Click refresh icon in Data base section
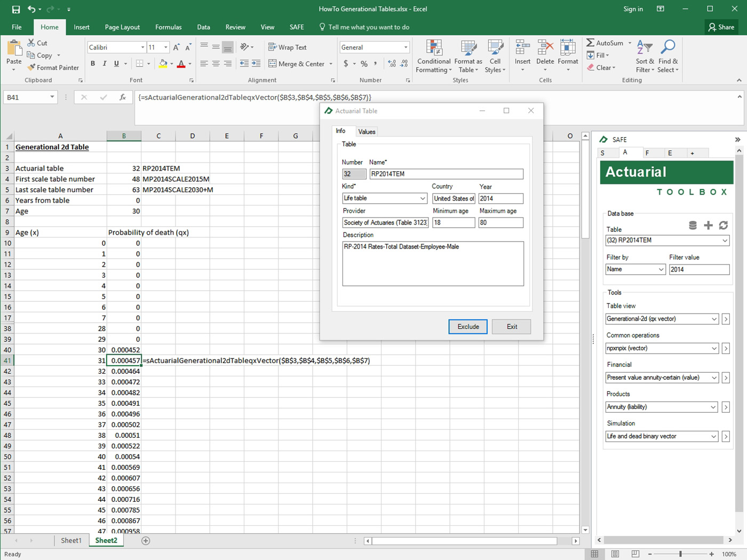This screenshot has width=747, height=560. pos(724,226)
